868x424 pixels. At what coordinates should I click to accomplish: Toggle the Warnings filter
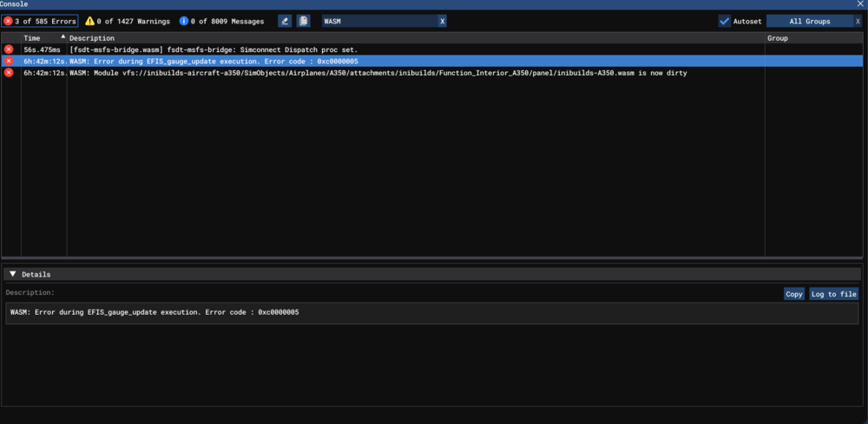[127, 21]
